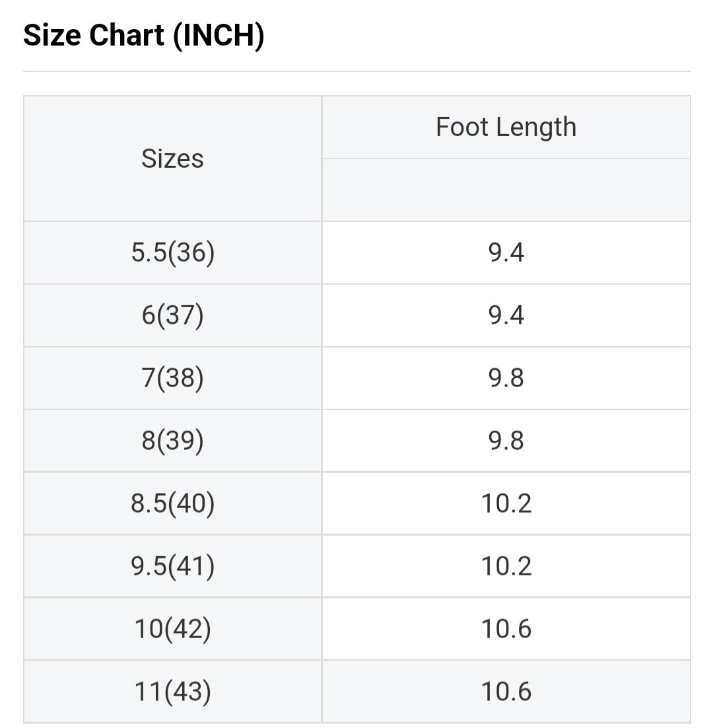
Task: Click the 10.2 foot length for size 8.5(40)
Action: 506,503
